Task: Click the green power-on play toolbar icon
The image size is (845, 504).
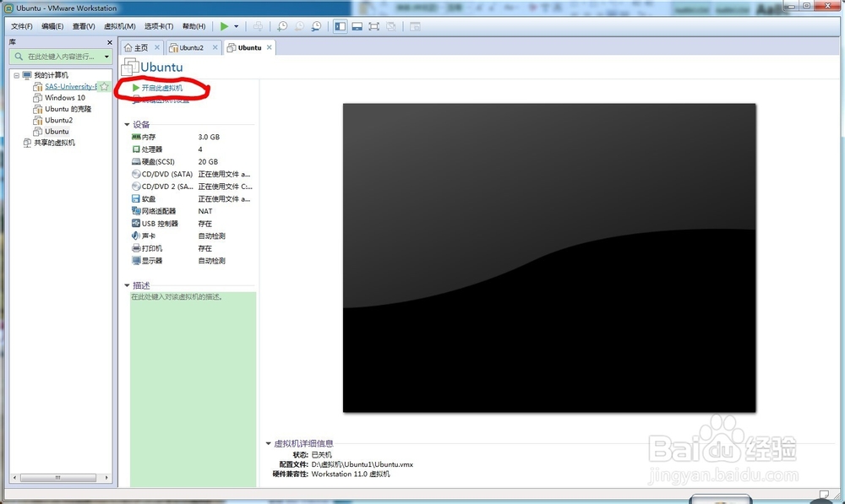Action: (x=224, y=26)
